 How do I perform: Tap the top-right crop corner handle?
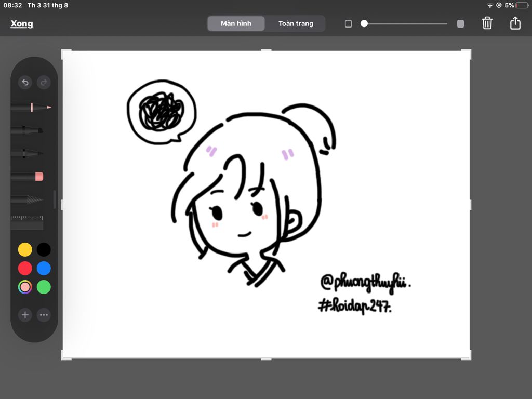[x=467, y=54]
